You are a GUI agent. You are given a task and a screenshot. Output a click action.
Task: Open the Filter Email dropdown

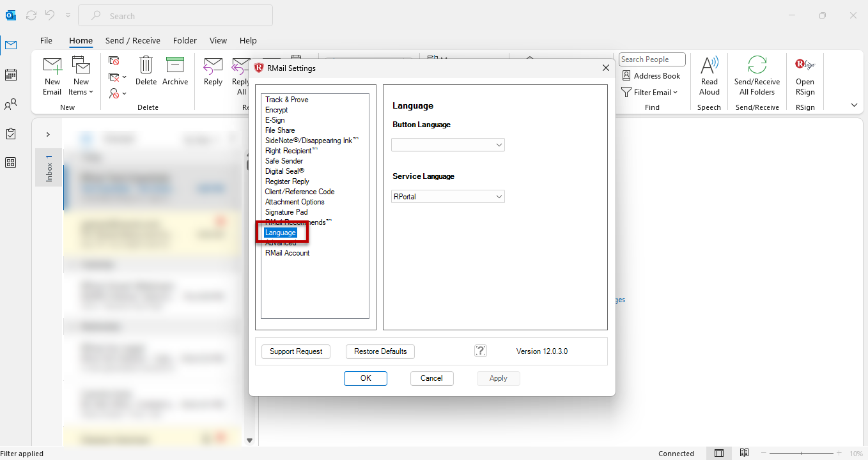649,92
